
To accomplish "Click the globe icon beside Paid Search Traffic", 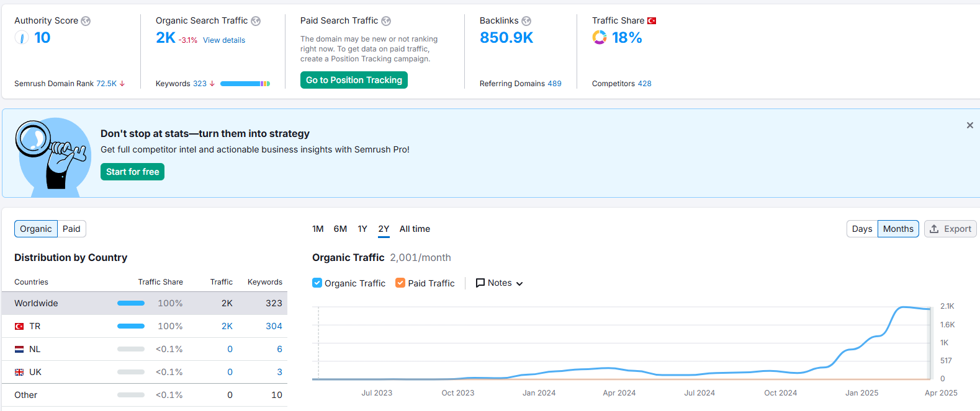I will click(386, 21).
